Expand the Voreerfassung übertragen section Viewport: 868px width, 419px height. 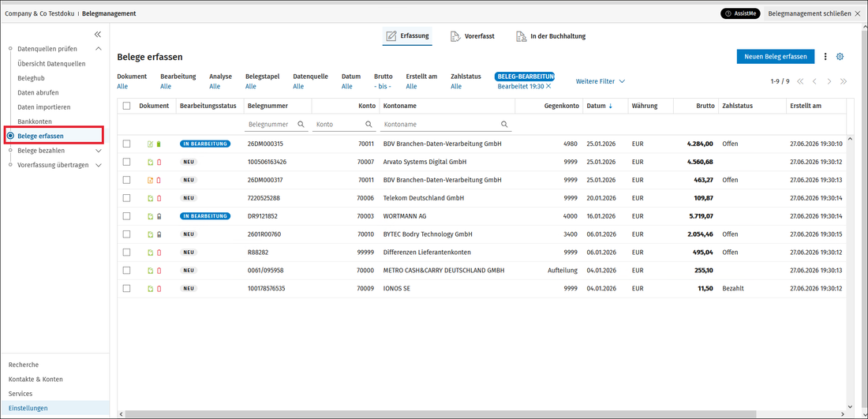click(x=99, y=165)
